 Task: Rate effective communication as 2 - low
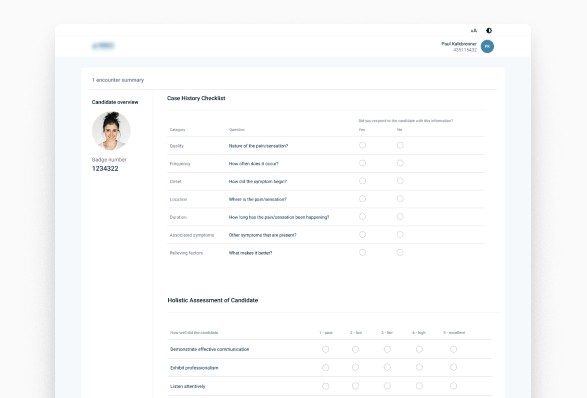point(355,349)
